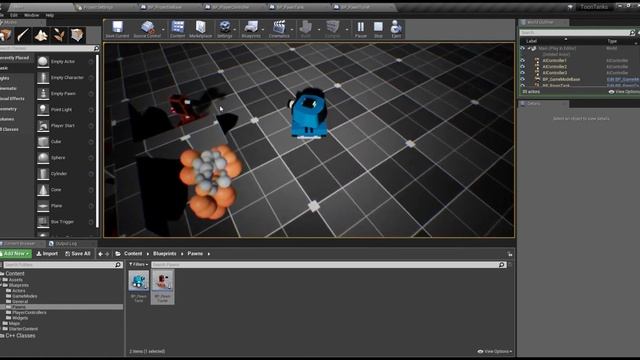Open the Marketplace toolbar icon
This screenshot has height=360, width=640.
[200, 29]
